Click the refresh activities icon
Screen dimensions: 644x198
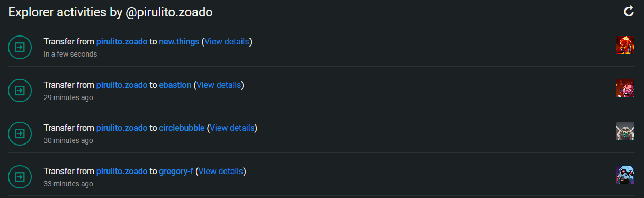(629, 12)
